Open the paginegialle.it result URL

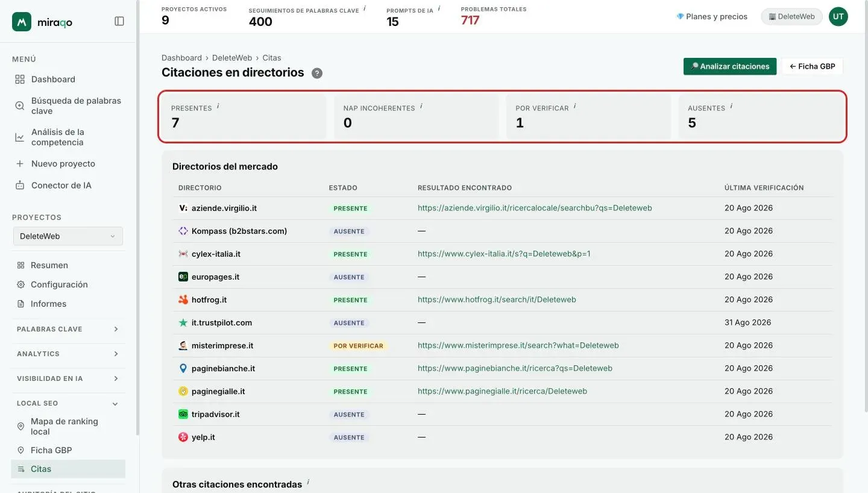502,391
